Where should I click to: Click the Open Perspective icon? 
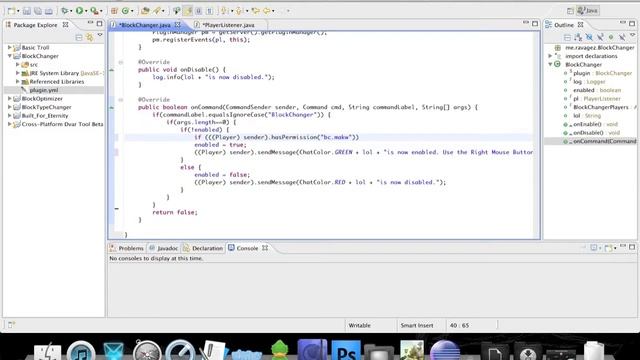coord(570,11)
